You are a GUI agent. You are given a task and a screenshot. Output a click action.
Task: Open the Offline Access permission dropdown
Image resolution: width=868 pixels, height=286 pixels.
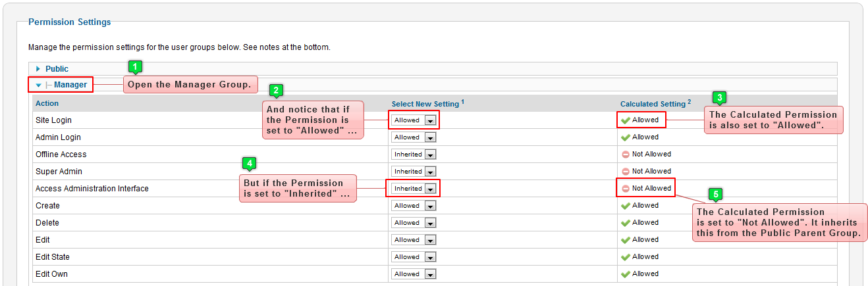tap(414, 155)
